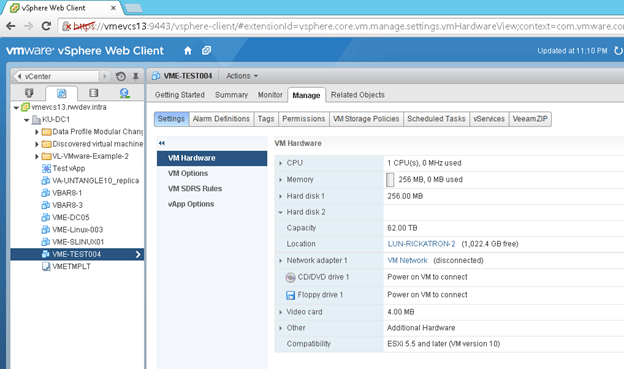Select the Permissions sub-tab
Screen dimensions: 624x369
click(x=304, y=119)
